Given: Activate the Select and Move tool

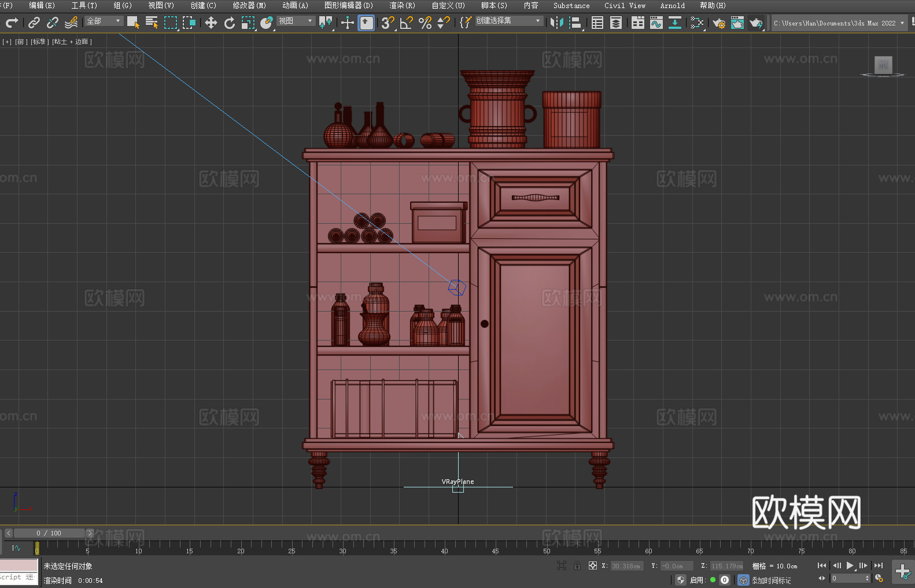Looking at the screenshot, I should 211,23.
